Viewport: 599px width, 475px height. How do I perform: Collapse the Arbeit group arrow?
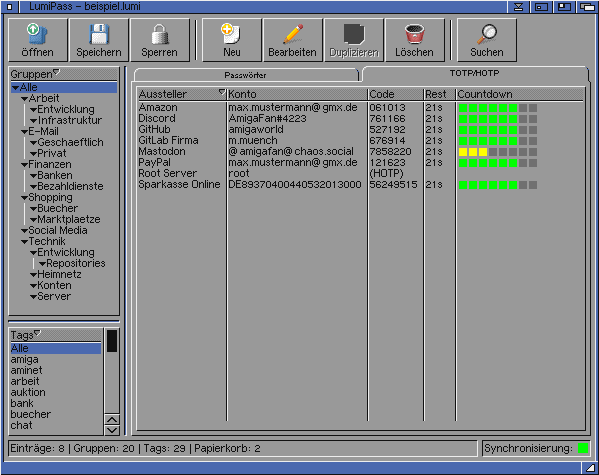[24, 99]
